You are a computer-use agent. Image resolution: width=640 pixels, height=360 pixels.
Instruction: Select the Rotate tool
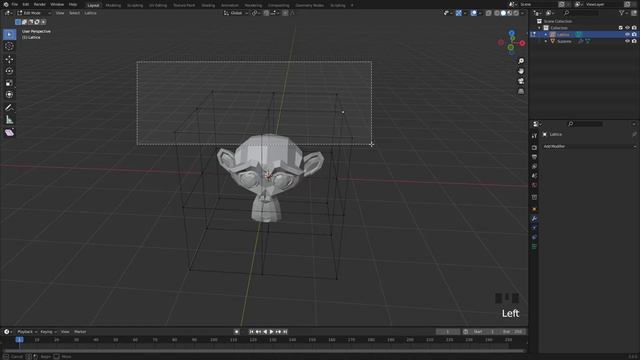pos(9,71)
